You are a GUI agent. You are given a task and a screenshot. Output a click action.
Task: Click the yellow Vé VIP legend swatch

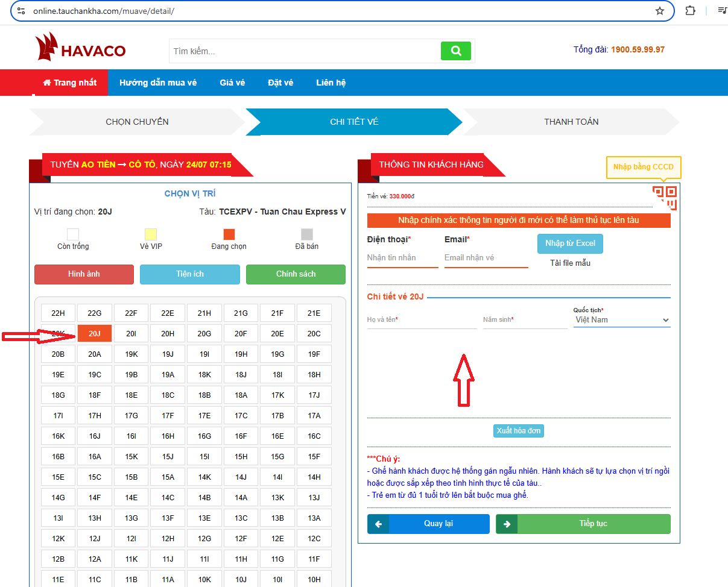151,234
